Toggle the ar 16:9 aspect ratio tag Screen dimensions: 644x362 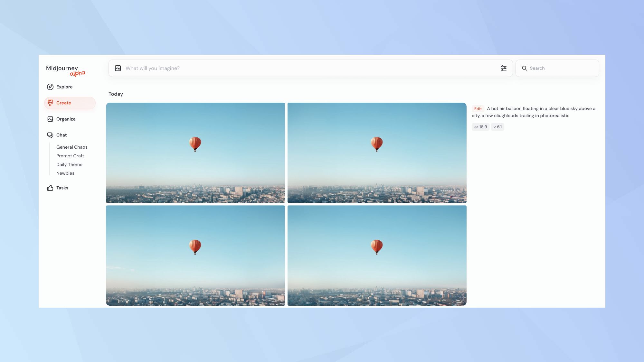[480, 127]
